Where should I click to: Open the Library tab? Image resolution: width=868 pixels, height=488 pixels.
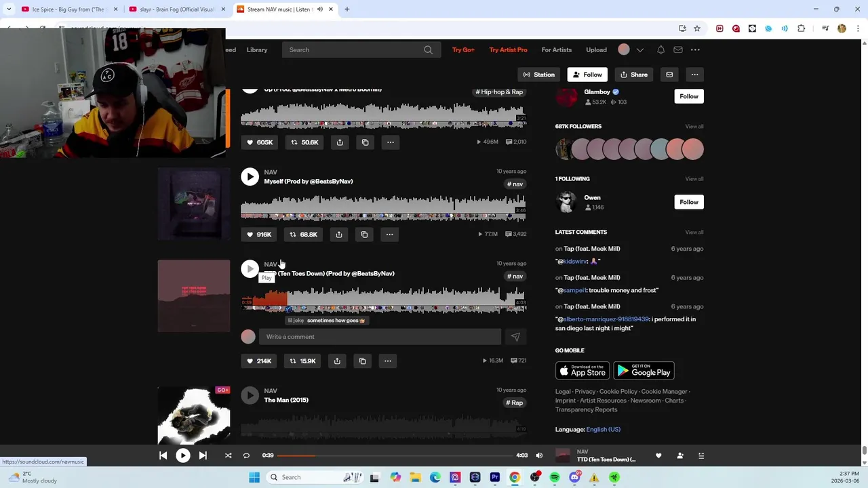tap(257, 49)
